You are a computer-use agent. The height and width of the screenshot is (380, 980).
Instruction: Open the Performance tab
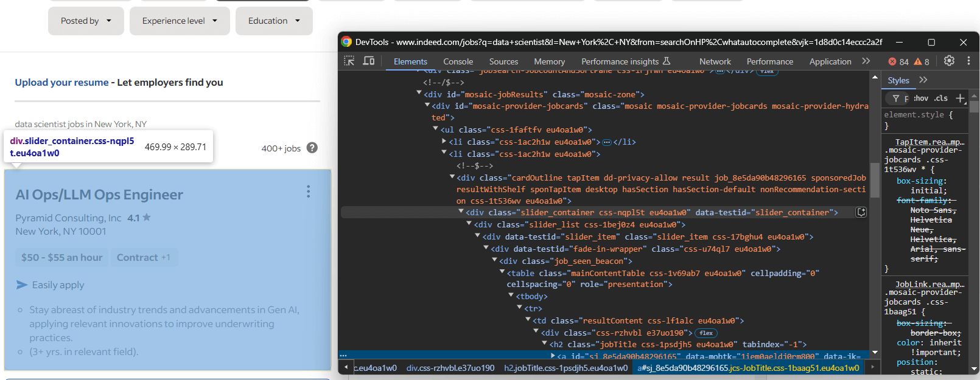click(x=770, y=61)
